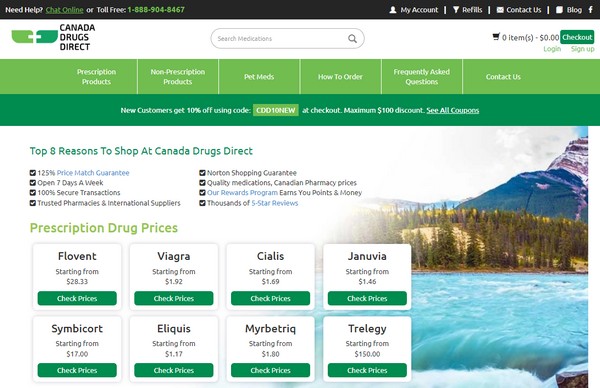Click checkmark beside Thousands of 5-Star Reviews
The width and height of the screenshot is (600, 388).
[x=202, y=203]
